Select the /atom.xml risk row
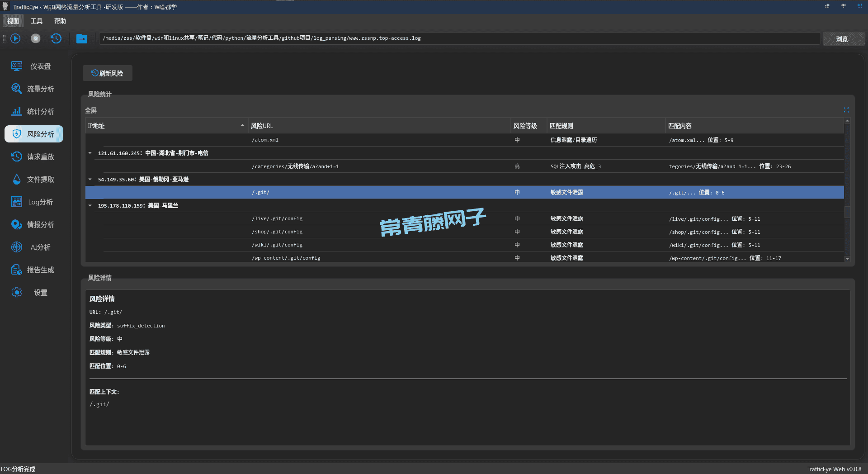 [x=464, y=140]
